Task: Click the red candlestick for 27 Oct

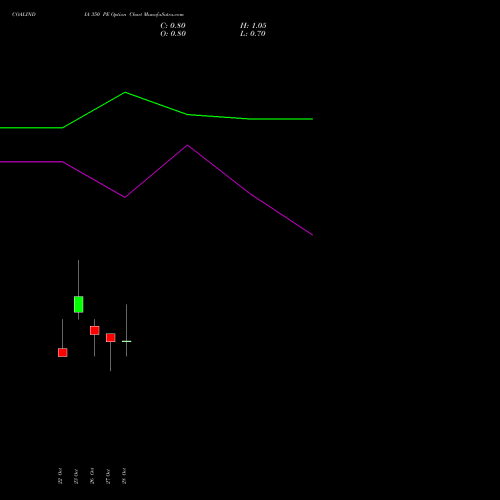Action: coord(111,337)
